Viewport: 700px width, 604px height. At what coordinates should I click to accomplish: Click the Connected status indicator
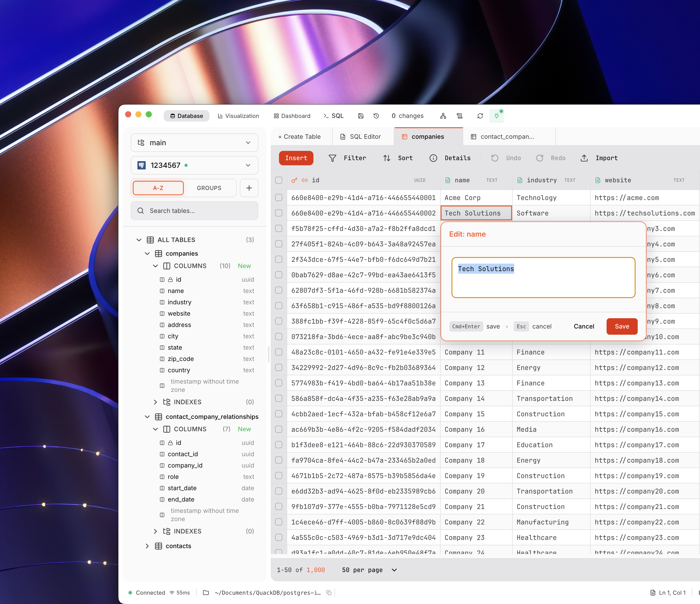point(147,592)
